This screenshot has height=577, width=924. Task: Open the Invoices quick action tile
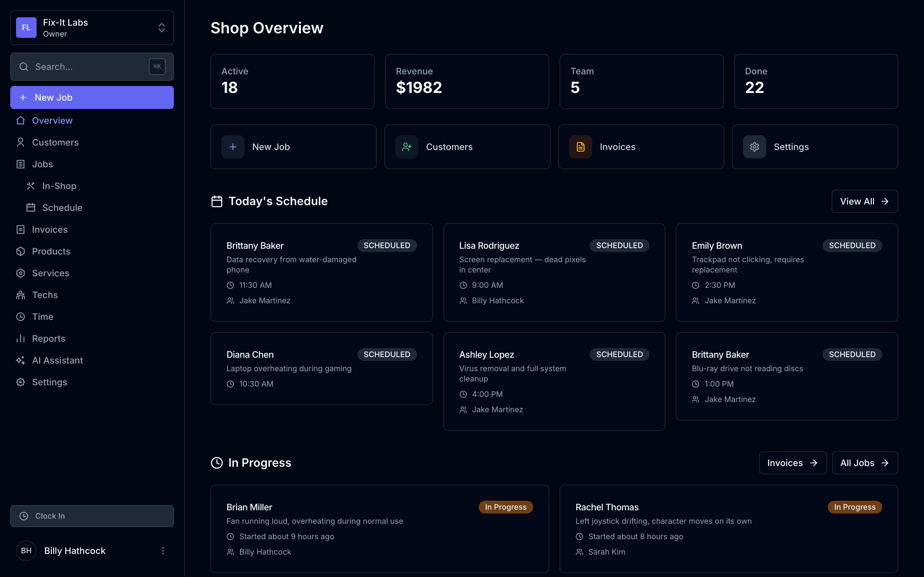[641, 146]
